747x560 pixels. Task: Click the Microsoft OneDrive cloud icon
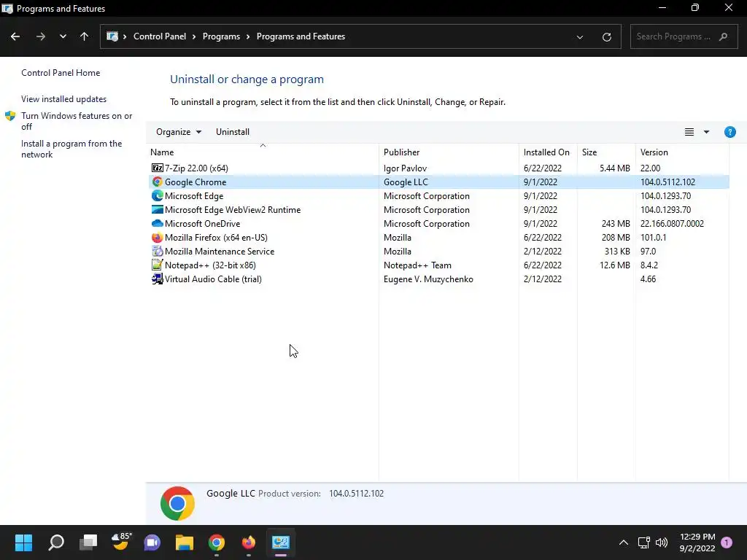[x=158, y=223]
